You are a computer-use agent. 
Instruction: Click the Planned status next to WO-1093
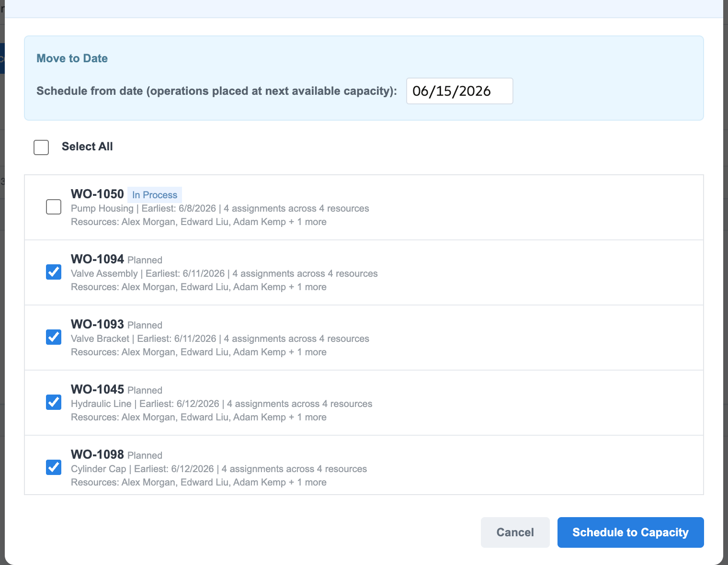point(145,325)
